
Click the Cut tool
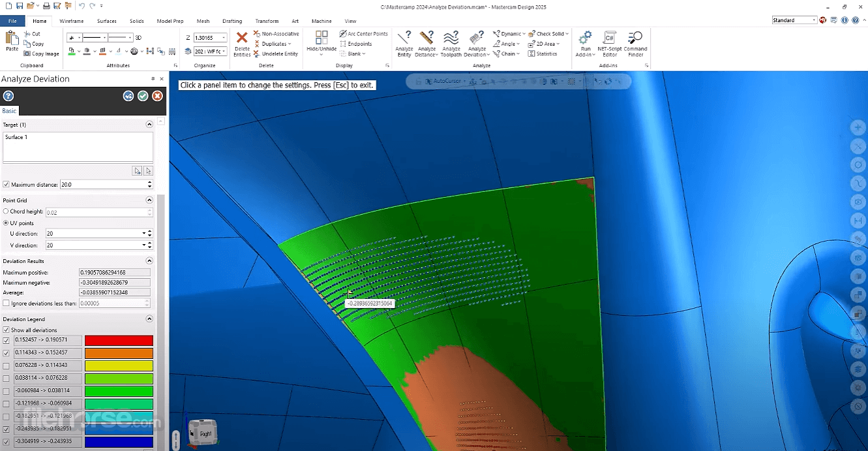coord(32,33)
